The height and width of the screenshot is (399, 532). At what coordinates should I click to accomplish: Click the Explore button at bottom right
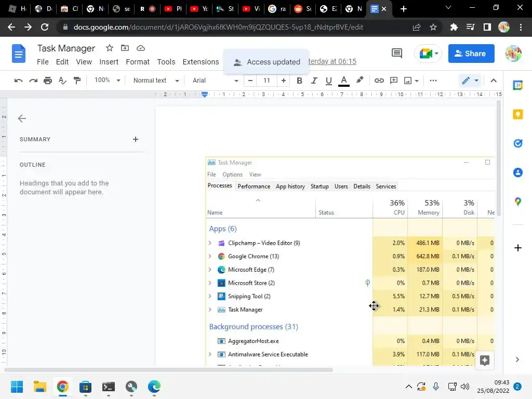coord(485,361)
